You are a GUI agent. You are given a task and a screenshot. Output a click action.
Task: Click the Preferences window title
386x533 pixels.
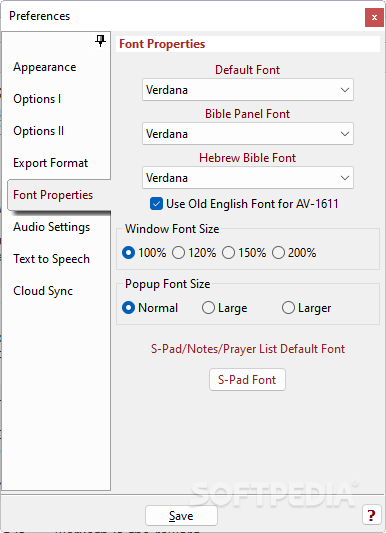point(39,16)
